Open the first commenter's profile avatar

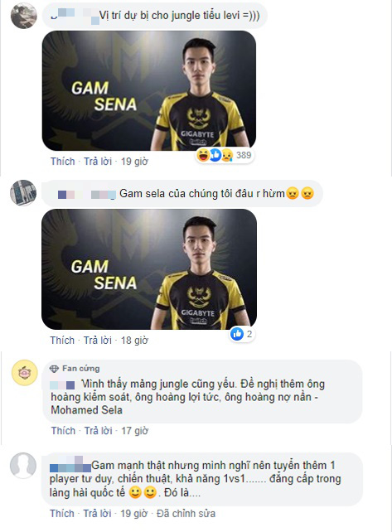23,16
